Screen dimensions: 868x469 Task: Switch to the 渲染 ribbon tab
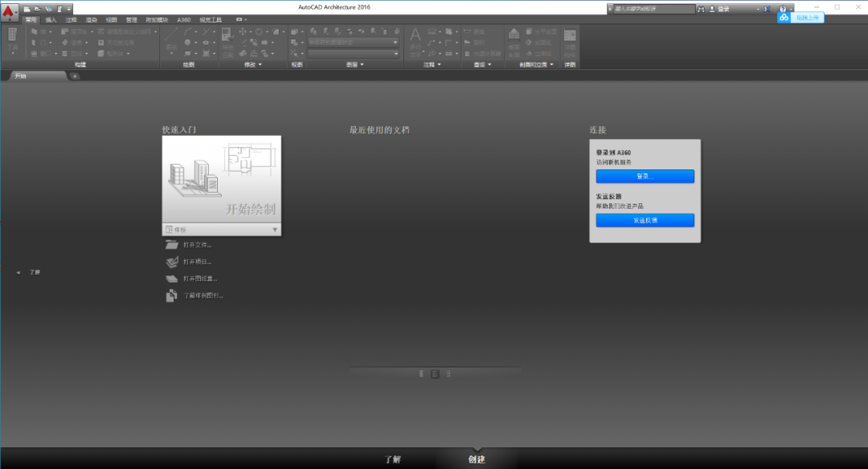tap(92, 20)
